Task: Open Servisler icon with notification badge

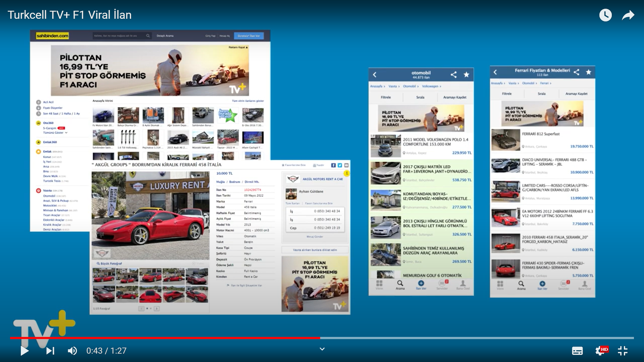Action: tap(442, 283)
